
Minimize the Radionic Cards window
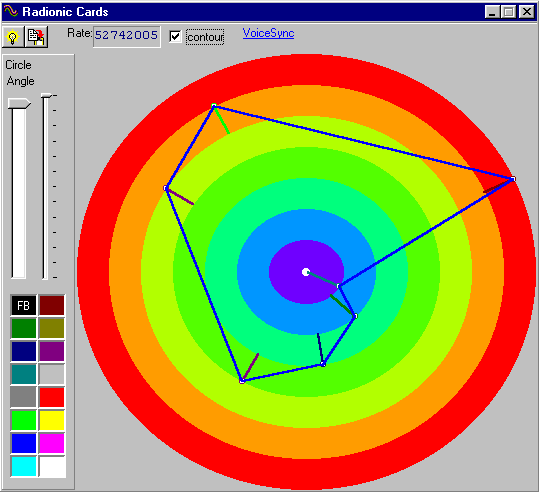click(492, 12)
